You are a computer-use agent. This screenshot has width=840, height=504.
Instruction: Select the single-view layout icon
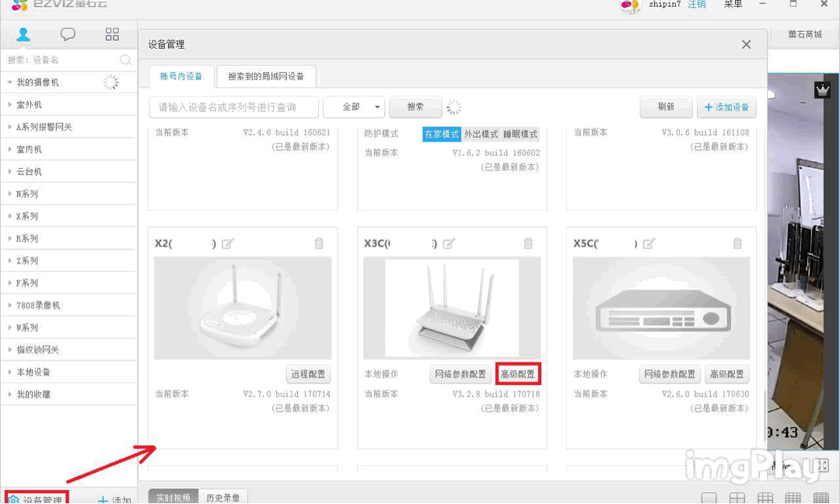click(709, 498)
